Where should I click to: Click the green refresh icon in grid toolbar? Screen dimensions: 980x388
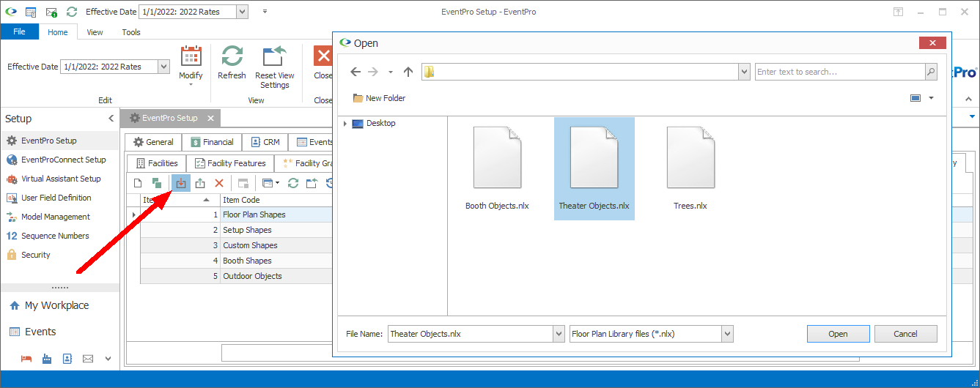tap(293, 183)
